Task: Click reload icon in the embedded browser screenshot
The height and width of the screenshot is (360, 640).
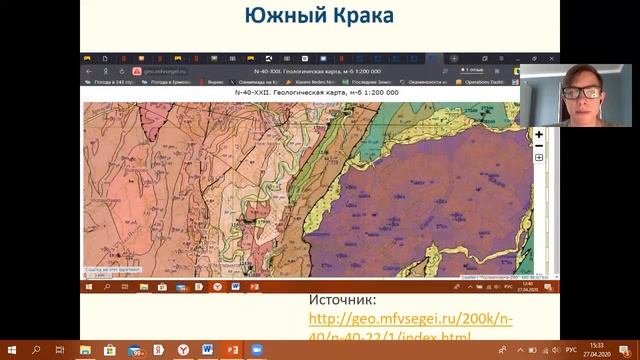Action: coord(122,71)
